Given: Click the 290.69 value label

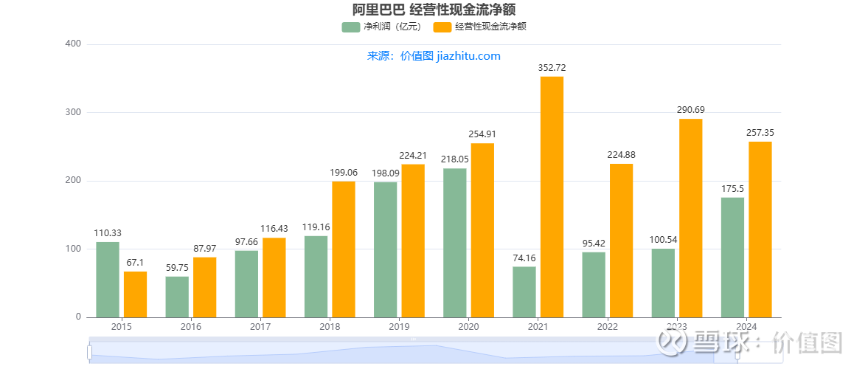Looking at the screenshot, I should 691,110.
